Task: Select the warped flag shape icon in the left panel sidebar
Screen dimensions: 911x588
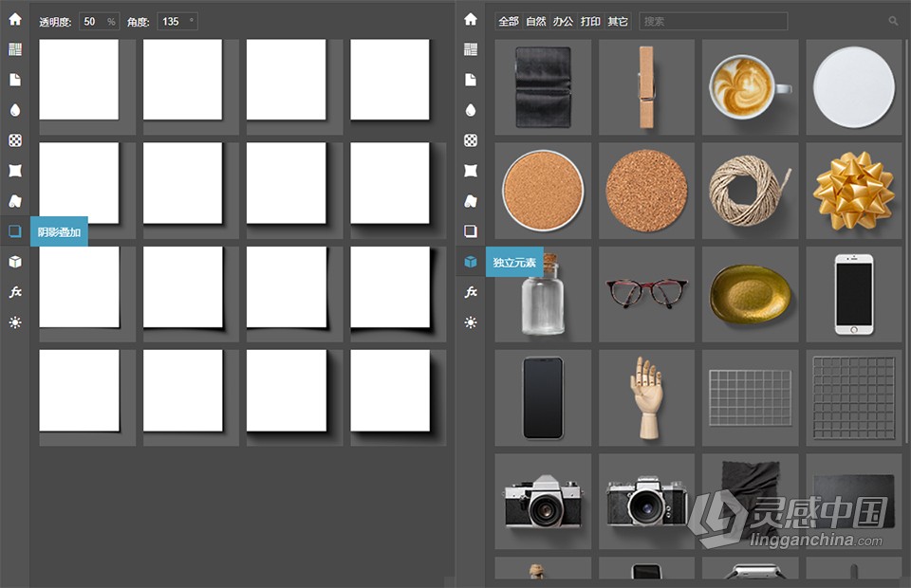Action: coord(15,170)
